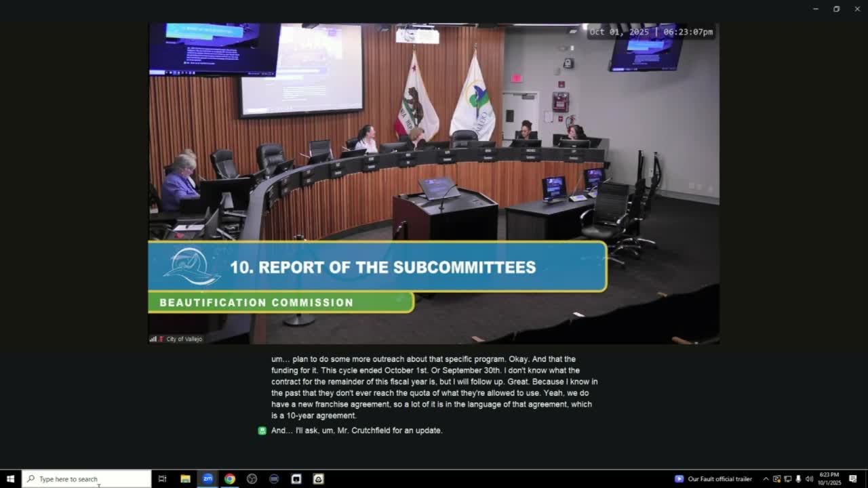Click the signal strength bars on the video overlay
Image resolution: width=868 pixels, height=488 pixels.
(153, 339)
